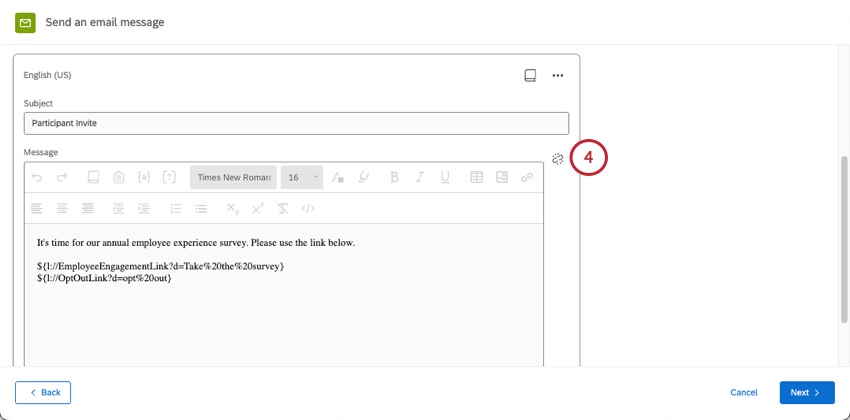Toggle subscript formatting
This screenshot has height=420, width=850.
[x=233, y=209]
